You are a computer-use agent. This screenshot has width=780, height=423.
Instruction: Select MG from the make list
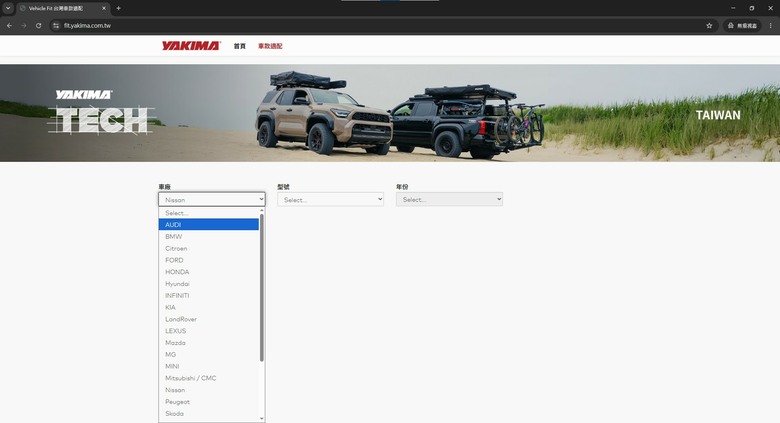pos(209,354)
